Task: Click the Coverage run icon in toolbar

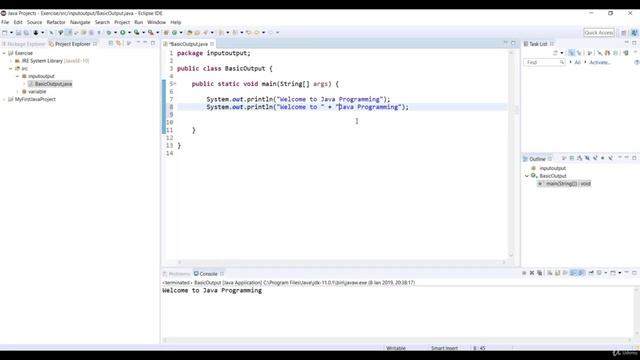Action: (x=136, y=33)
